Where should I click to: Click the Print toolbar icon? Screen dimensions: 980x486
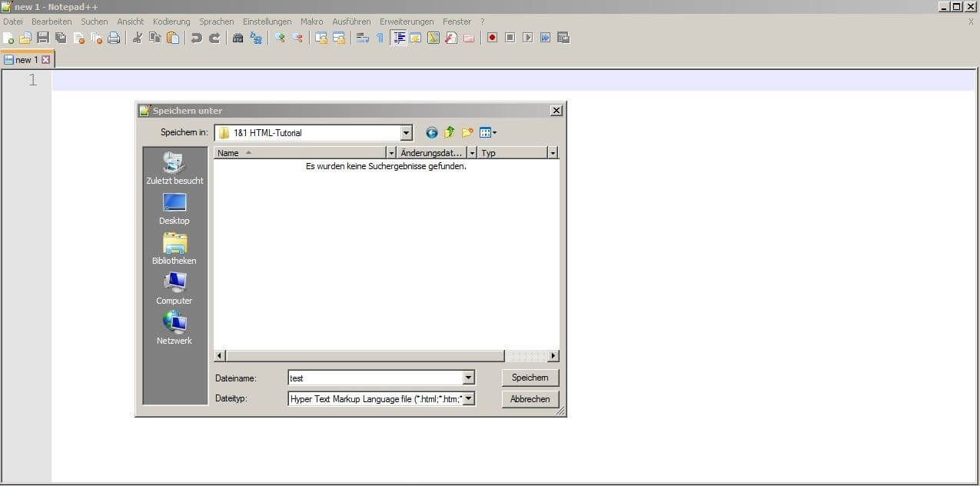[114, 38]
